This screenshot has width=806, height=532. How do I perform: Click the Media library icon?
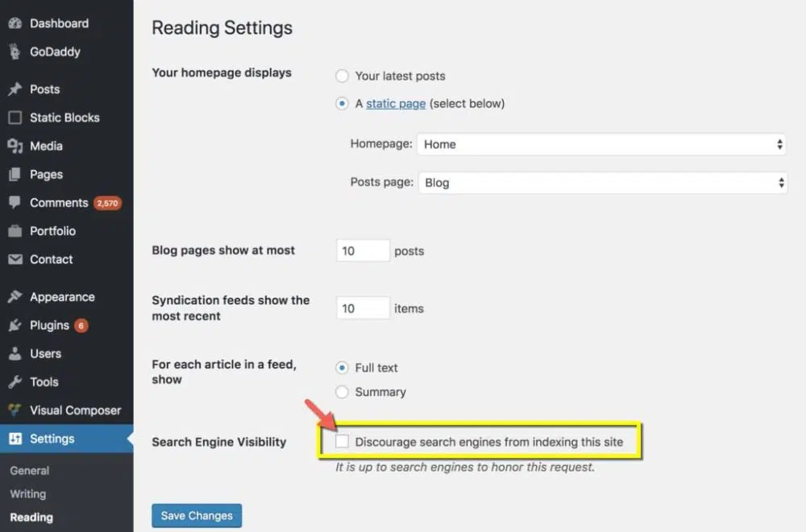point(15,146)
